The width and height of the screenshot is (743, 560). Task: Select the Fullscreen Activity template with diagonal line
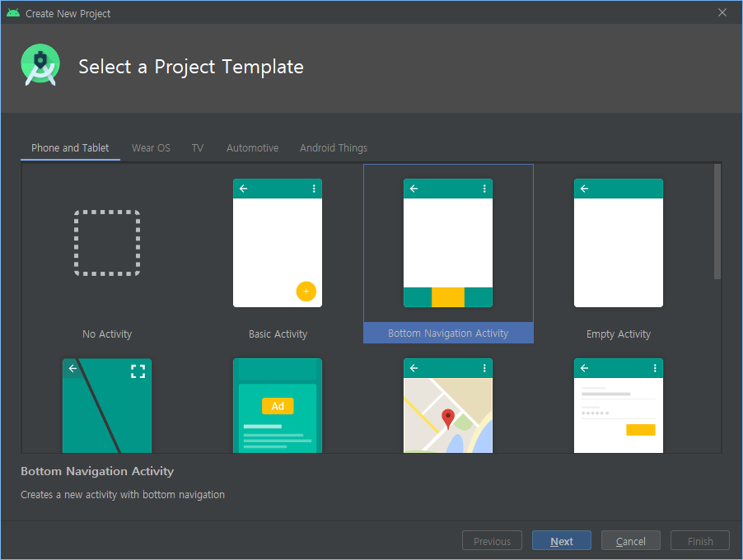107,405
